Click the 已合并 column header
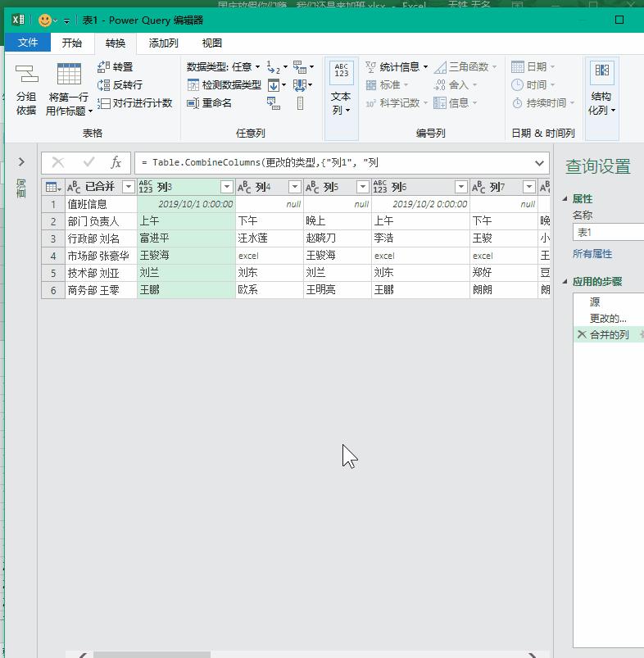The width and height of the screenshot is (644, 658). click(100, 187)
